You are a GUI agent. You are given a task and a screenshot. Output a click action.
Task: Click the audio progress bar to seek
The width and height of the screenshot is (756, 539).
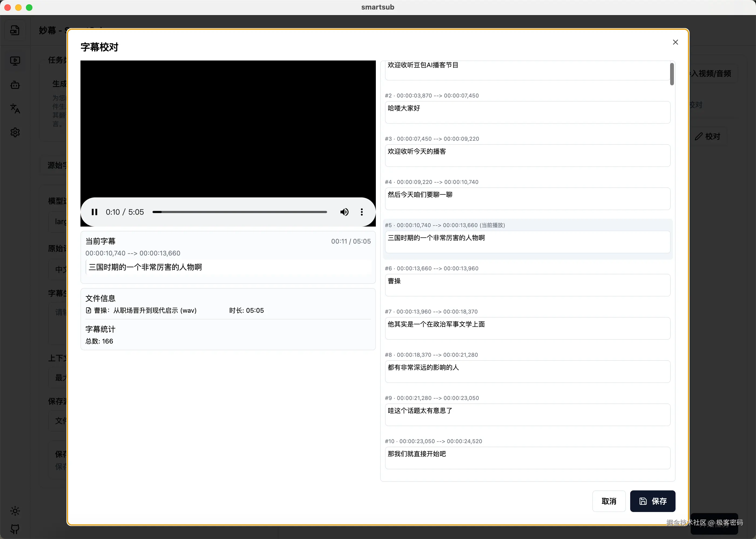pos(239,212)
